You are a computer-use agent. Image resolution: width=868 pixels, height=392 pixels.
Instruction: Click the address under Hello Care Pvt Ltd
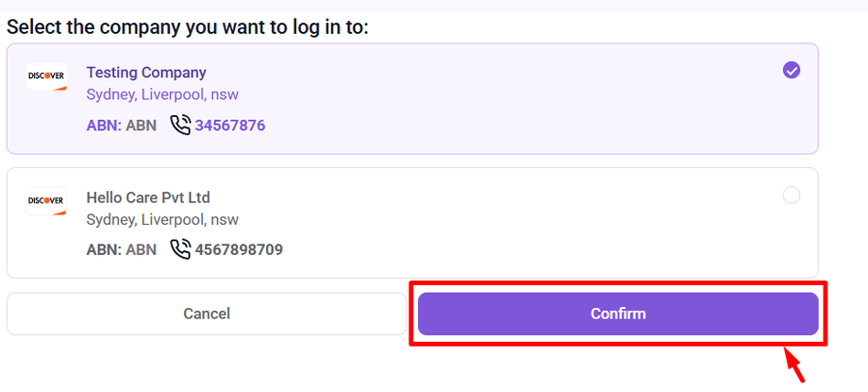pos(162,219)
